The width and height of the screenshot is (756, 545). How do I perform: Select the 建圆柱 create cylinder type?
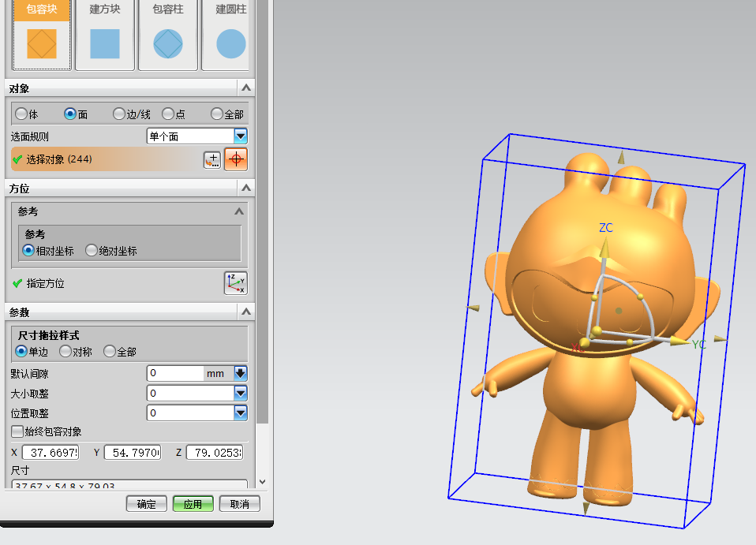(x=226, y=35)
